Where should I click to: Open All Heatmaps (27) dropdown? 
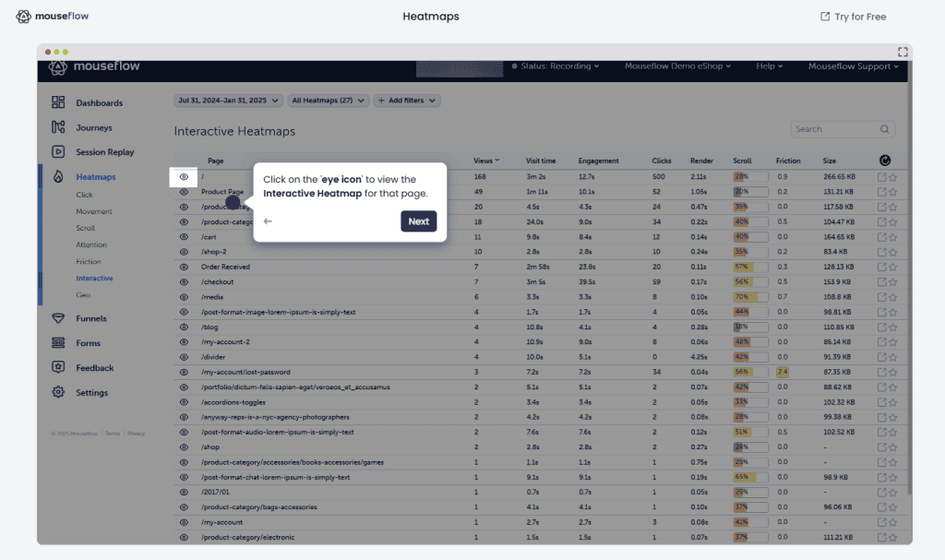tap(328, 101)
